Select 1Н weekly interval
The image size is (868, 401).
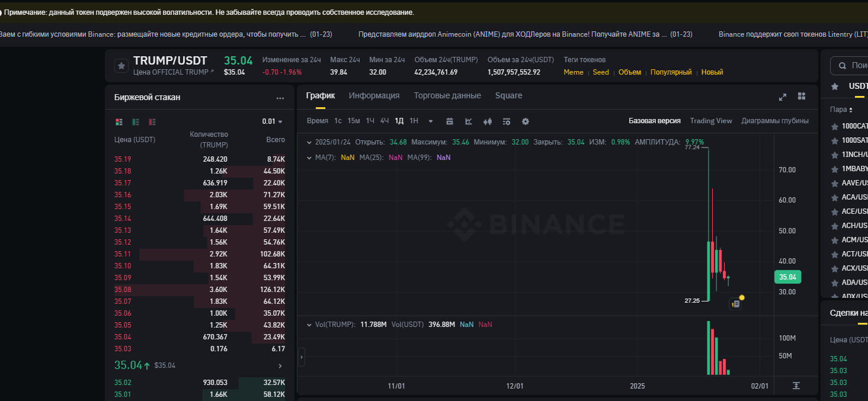[x=414, y=121]
